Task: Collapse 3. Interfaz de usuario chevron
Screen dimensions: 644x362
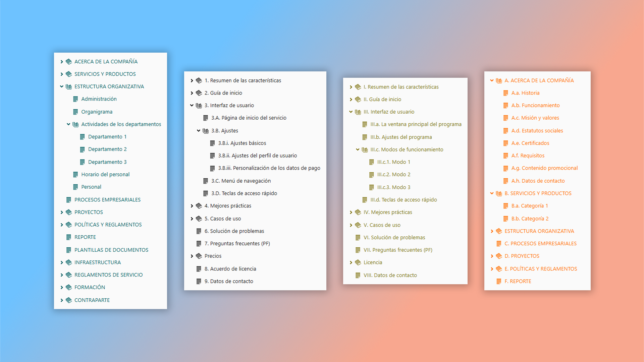Action: pos(192,105)
